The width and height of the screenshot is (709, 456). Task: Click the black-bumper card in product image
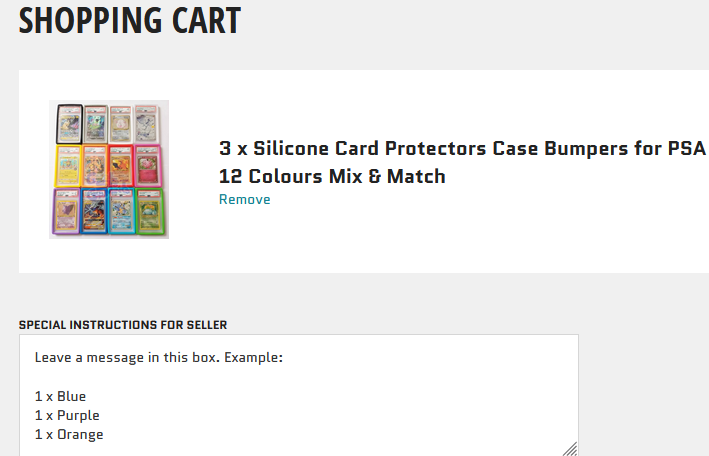pyautogui.click(x=69, y=124)
